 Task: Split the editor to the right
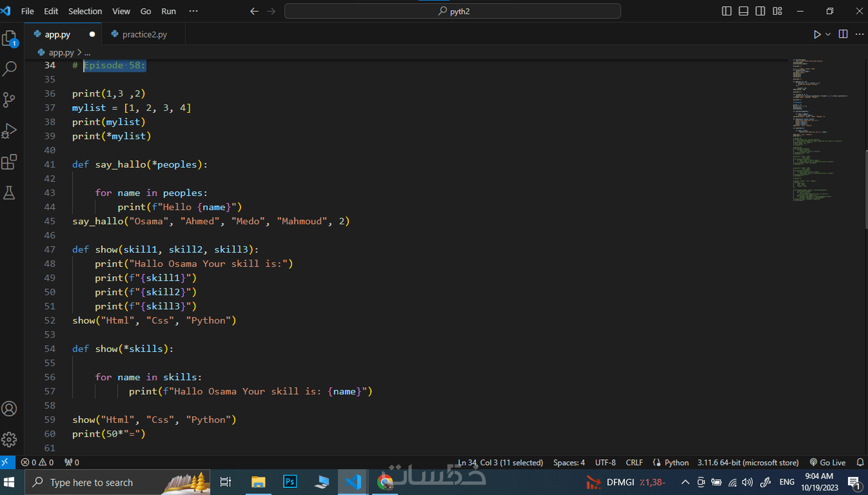pyautogui.click(x=843, y=34)
